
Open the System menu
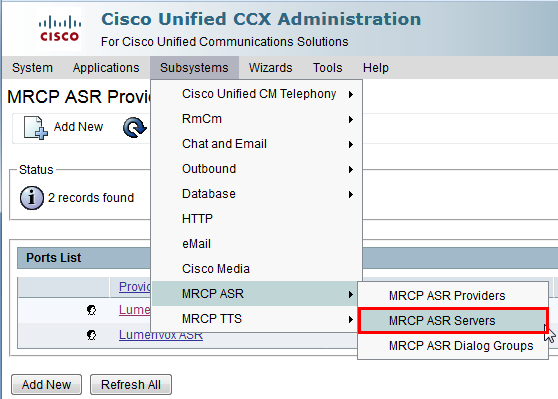pos(32,68)
